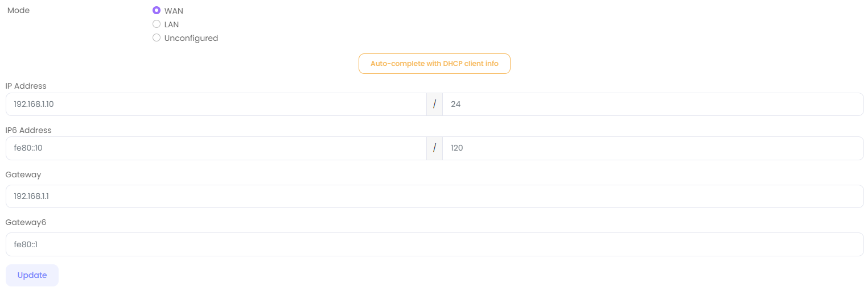This screenshot has height=291, width=868.
Task: Click the Gateway6 field showing fe80::1
Action: 434,244
